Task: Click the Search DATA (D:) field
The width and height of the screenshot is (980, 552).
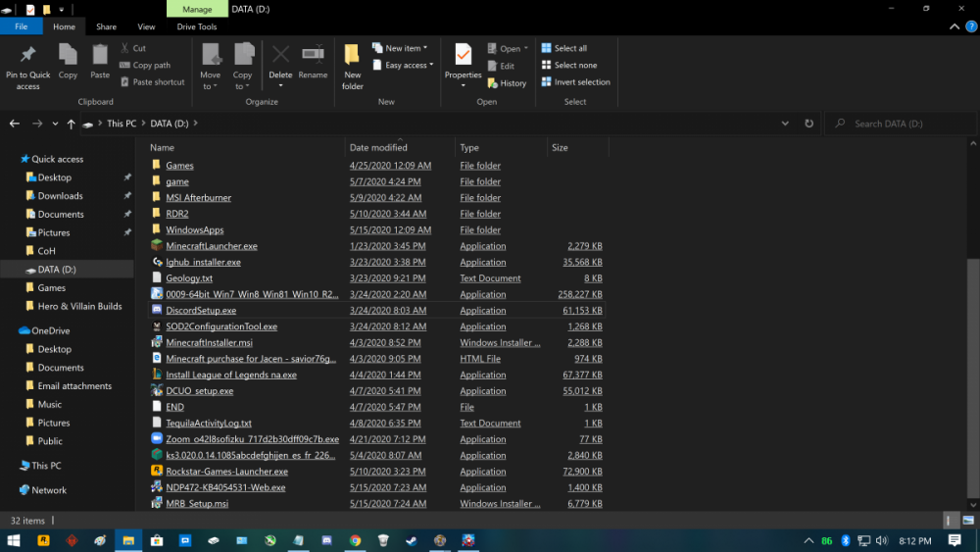Action: [902, 124]
